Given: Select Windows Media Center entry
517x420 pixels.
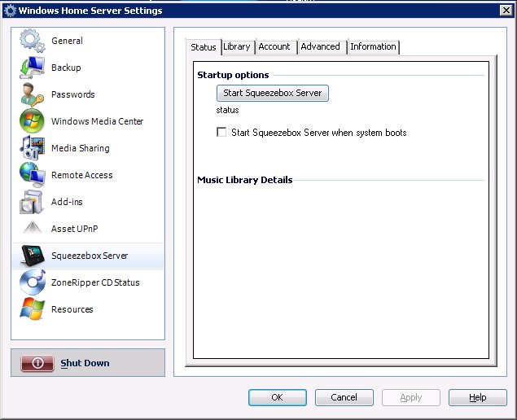Looking at the screenshot, I should (88, 121).
